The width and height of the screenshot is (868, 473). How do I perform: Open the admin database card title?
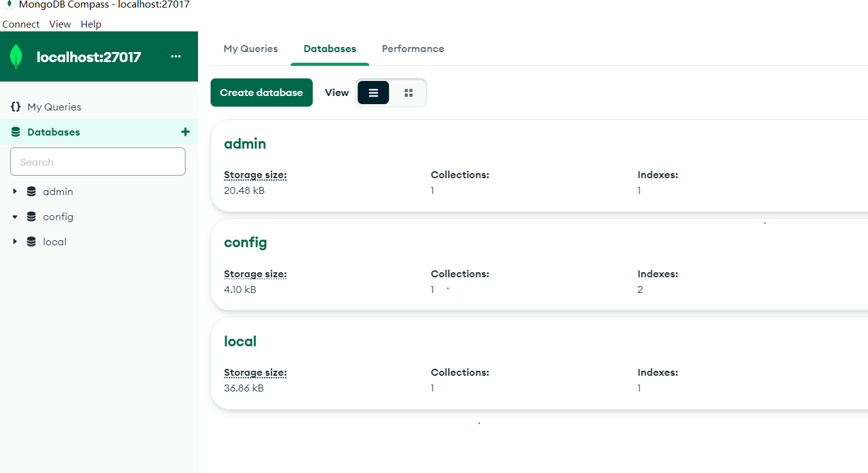coord(245,144)
